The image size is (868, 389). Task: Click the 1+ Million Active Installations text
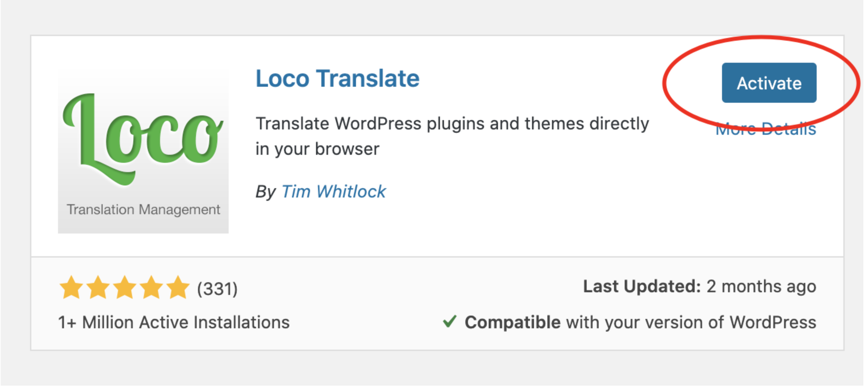point(174,322)
